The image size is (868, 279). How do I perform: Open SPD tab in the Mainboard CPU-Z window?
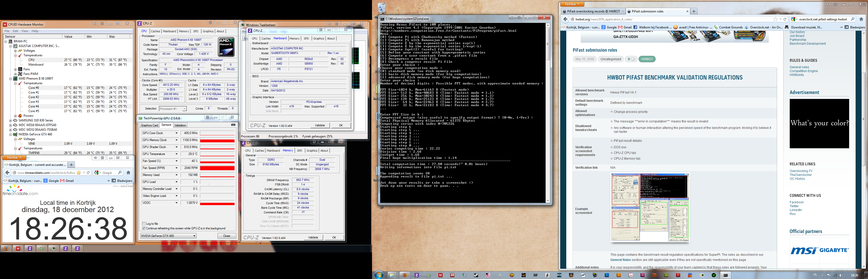[x=306, y=38]
